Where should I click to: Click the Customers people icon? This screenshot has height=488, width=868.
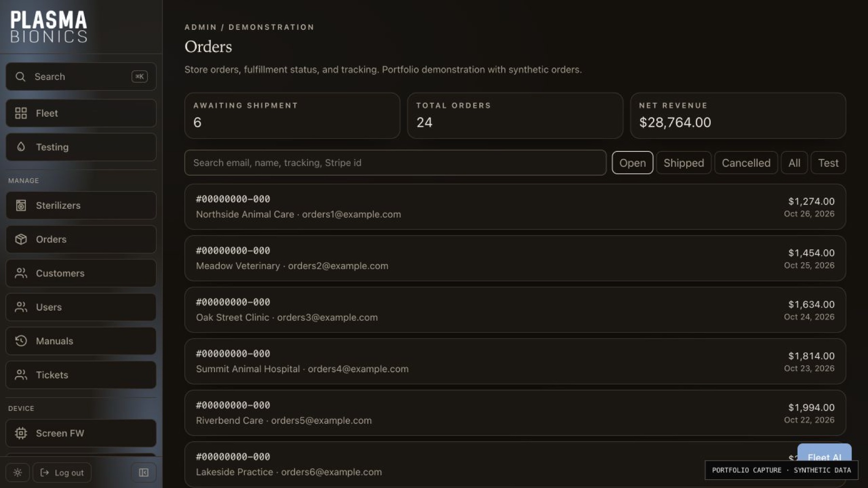tap(21, 273)
